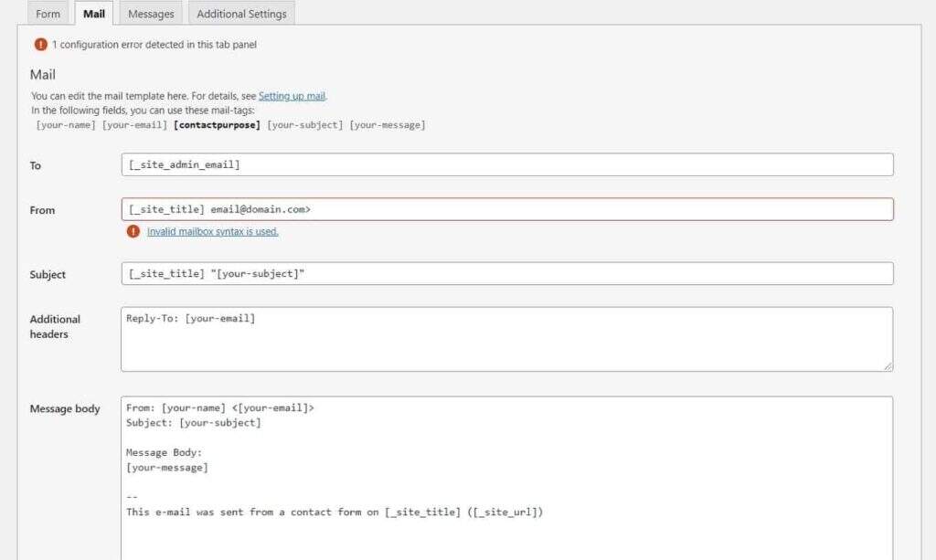
Task: Select the bold [contactpurpose] mail-tag
Action: click(x=217, y=125)
